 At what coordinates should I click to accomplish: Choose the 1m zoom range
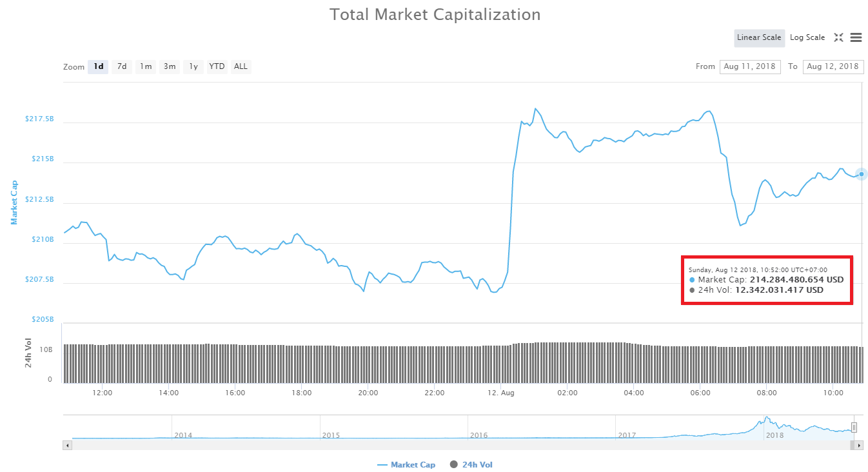145,66
